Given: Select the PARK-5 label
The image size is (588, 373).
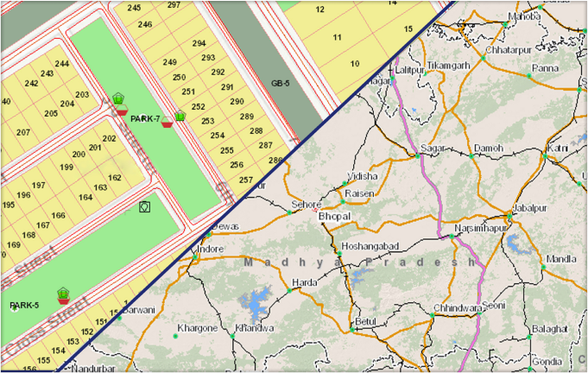Looking at the screenshot, I should tap(24, 306).
